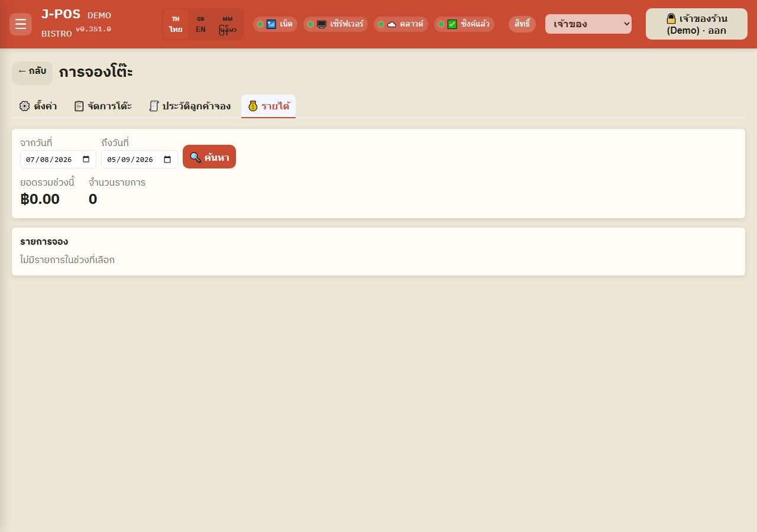
Task: Click the เจ้าของร้าน (Demo) logout button
Action: 697,24
